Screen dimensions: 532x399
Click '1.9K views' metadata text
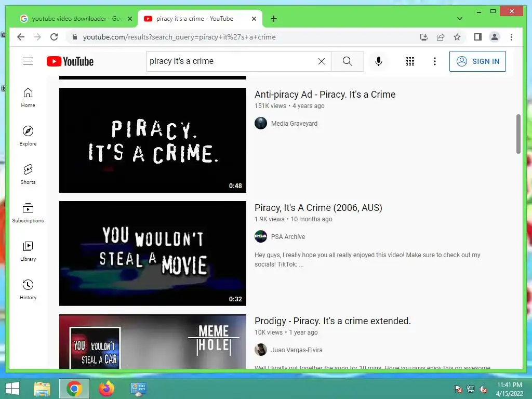click(x=270, y=219)
